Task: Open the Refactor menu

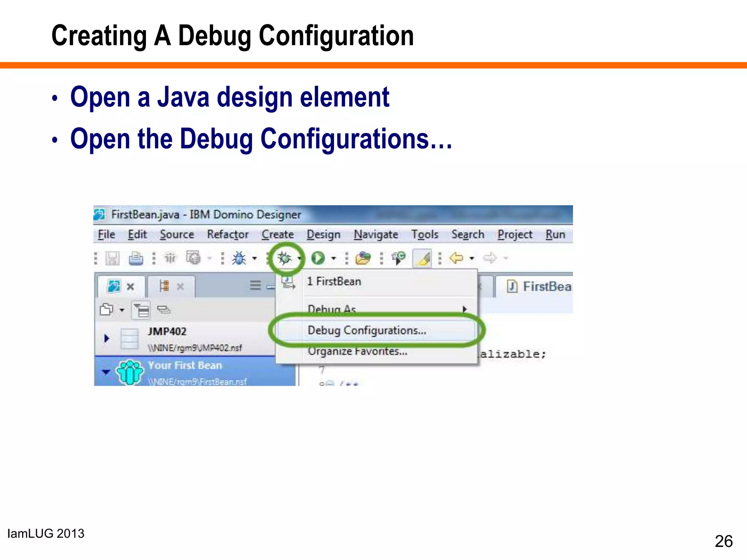Action: pyautogui.click(x=228, y=234)
